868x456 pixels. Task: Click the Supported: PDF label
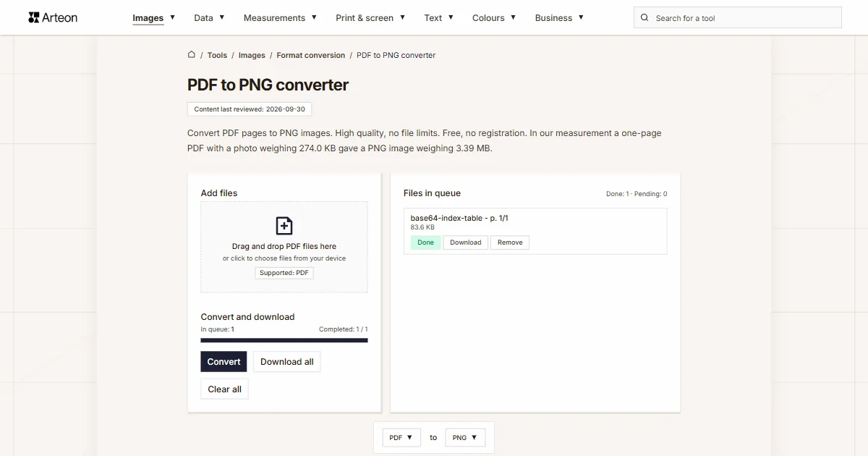tap(284, 273)
